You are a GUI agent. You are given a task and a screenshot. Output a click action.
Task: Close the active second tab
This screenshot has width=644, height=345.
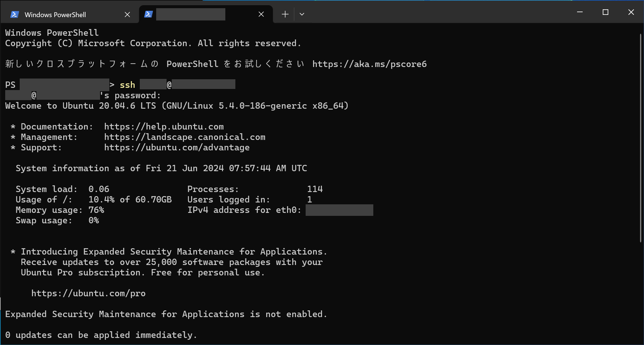(x=261, y=14)
